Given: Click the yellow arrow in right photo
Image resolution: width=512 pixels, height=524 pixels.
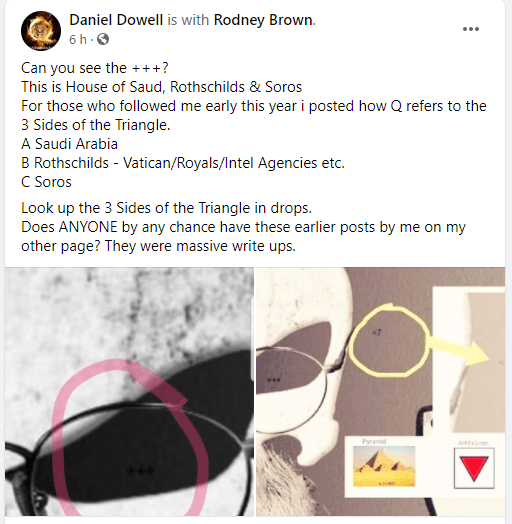Looking at the screenshot, I should coord(460,350).
